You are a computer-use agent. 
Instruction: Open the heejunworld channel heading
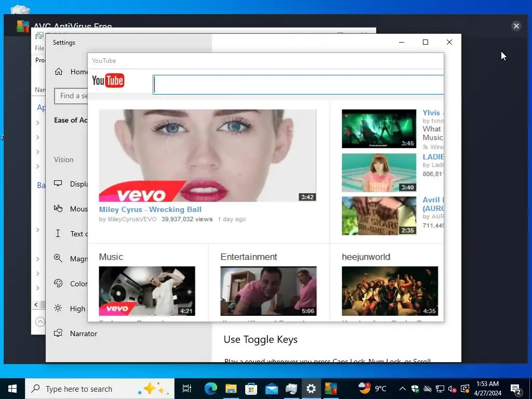(x=366, y=257)
